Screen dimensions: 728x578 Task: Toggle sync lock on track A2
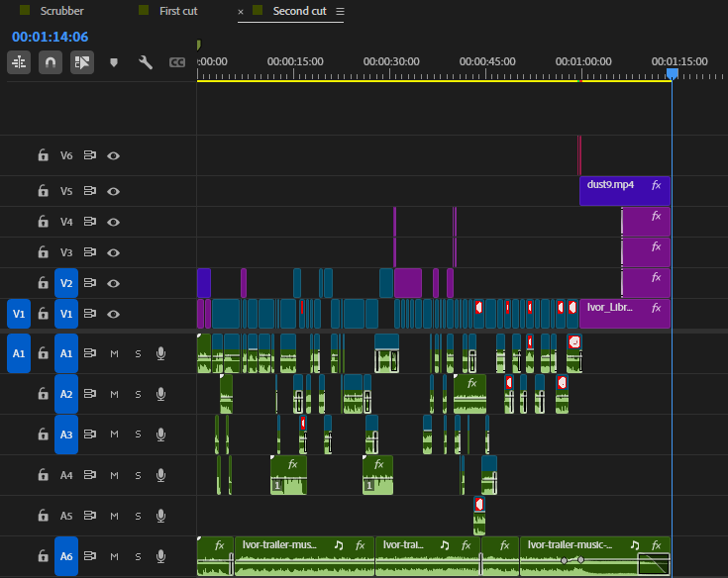(x=89, y=393)
